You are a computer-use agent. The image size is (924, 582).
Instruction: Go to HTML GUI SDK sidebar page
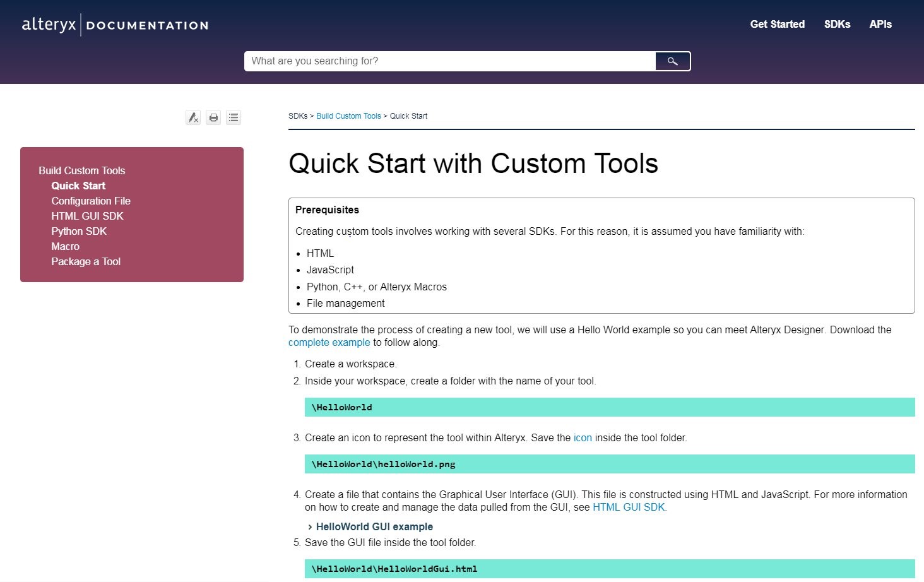(x=87, y=216)
